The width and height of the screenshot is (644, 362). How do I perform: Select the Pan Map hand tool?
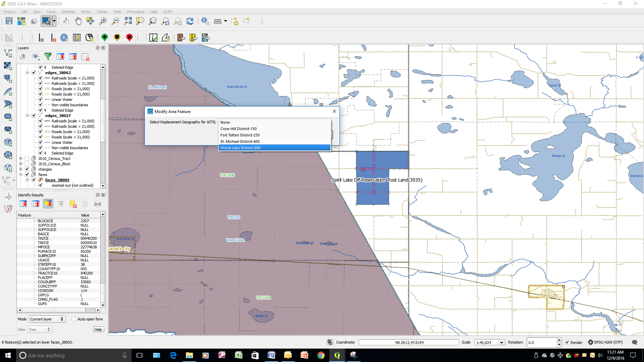[78, 21]
